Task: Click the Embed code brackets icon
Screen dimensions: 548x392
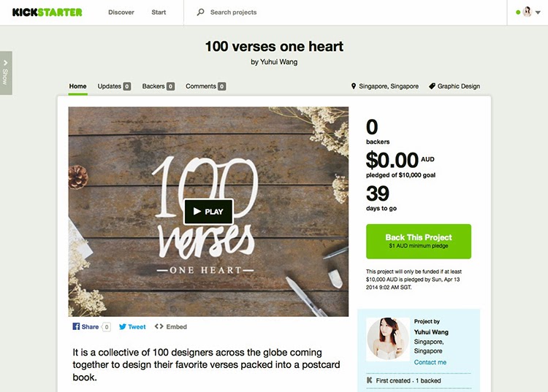Action: (159, 326)
